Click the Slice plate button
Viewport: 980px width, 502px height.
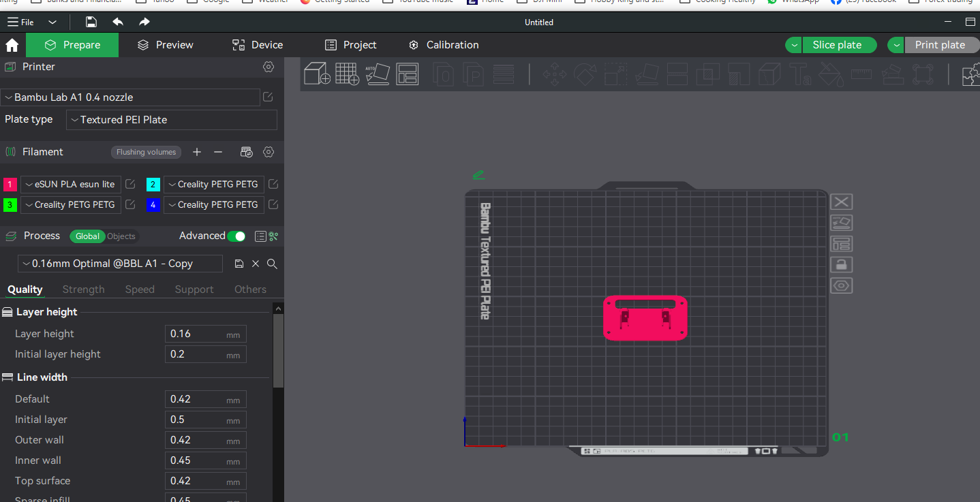tap(839, 45)
